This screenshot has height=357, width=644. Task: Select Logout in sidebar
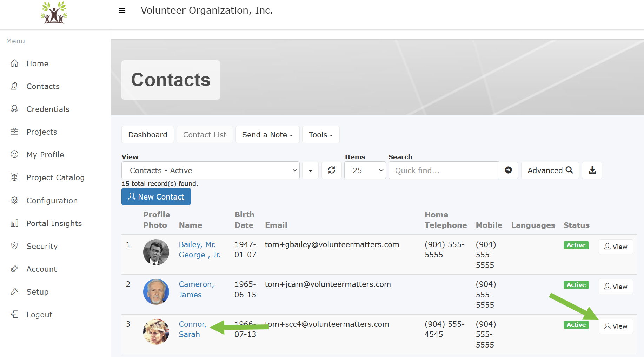point(39,315)
